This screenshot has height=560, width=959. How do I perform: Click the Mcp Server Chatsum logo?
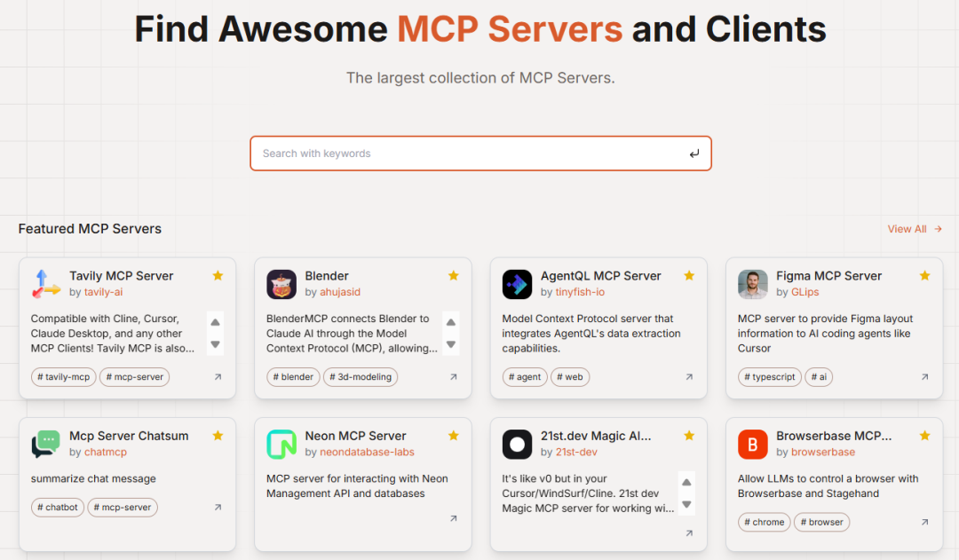(x=46, y=444)
